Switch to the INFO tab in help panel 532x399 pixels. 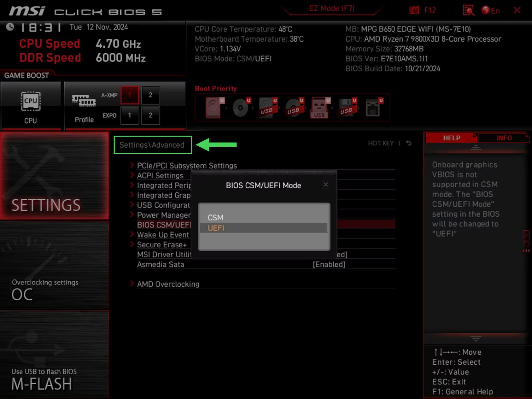(x=504, y=138)
